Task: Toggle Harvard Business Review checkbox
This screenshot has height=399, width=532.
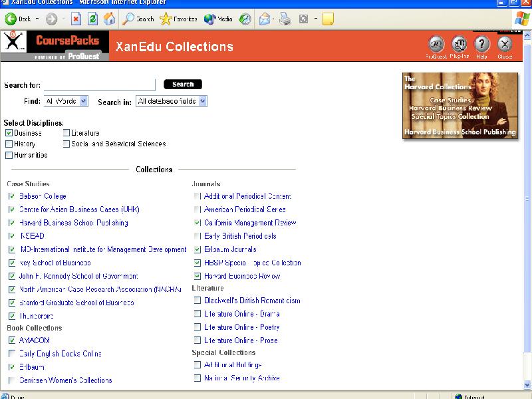Action: pyautogui.click(x=197, y=276)
